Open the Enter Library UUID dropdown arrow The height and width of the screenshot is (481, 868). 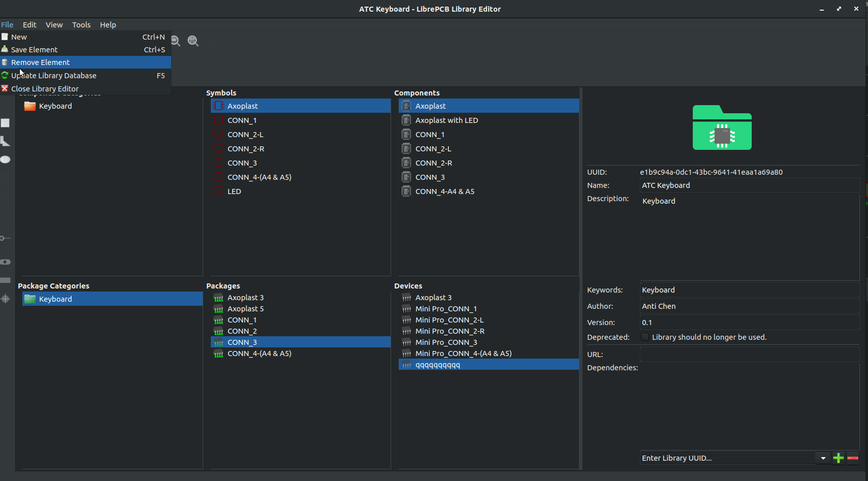tap(823, 458)
